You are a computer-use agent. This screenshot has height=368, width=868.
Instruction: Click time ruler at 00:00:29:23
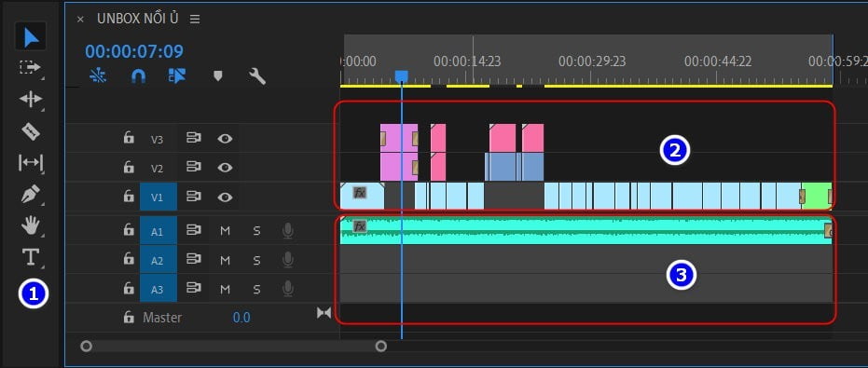(x=592, y=61)
